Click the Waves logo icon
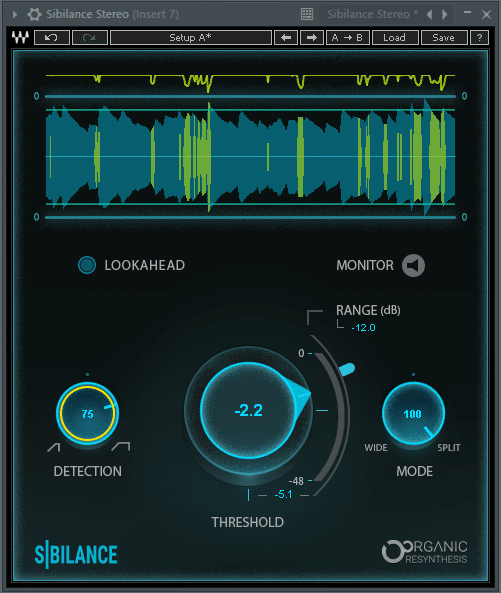 point(20,37)
